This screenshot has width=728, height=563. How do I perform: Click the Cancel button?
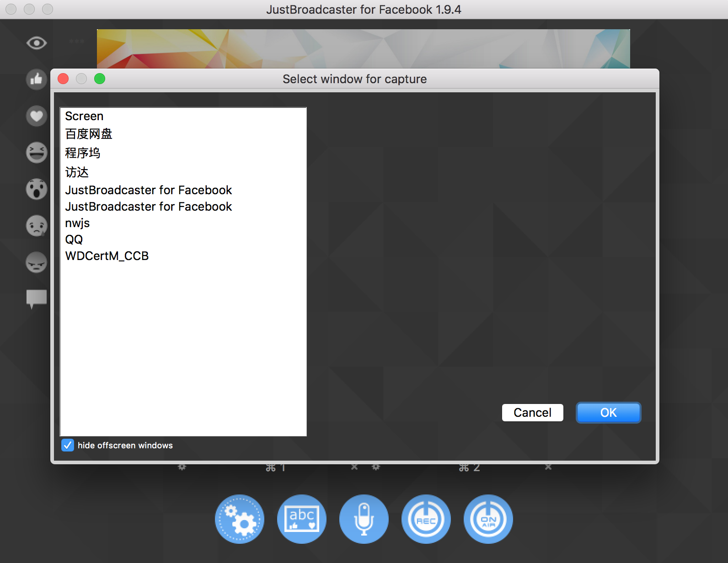(533, 413)
